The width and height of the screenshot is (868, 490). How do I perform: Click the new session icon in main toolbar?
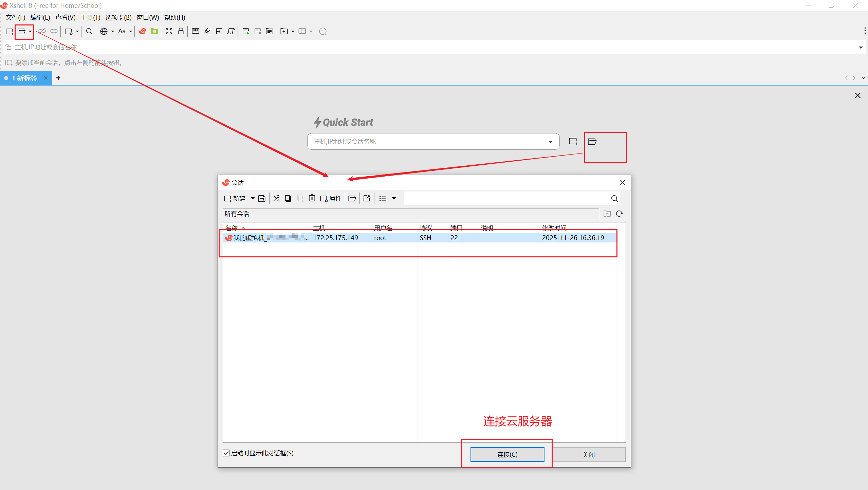(9, 32)
